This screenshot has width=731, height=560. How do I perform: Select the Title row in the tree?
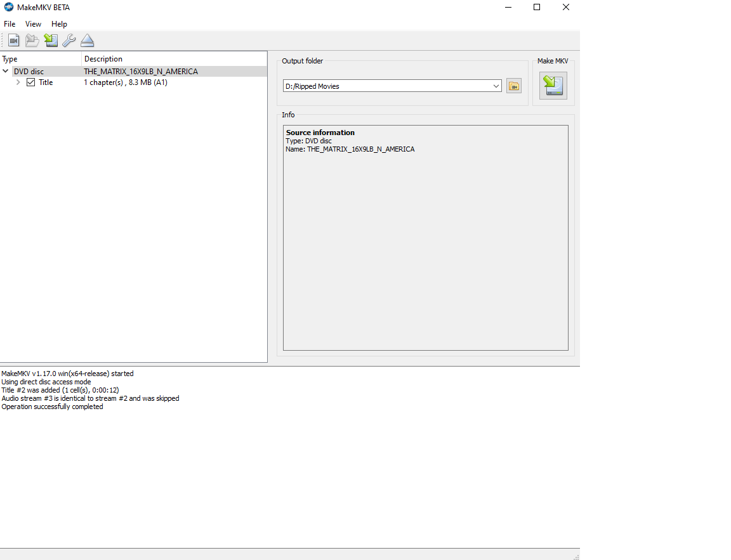[x=133, y=82]
